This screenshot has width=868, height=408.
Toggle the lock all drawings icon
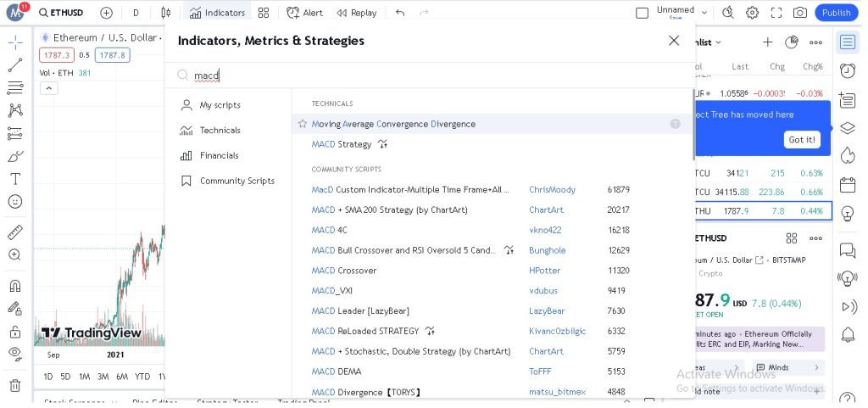(15, 331)
